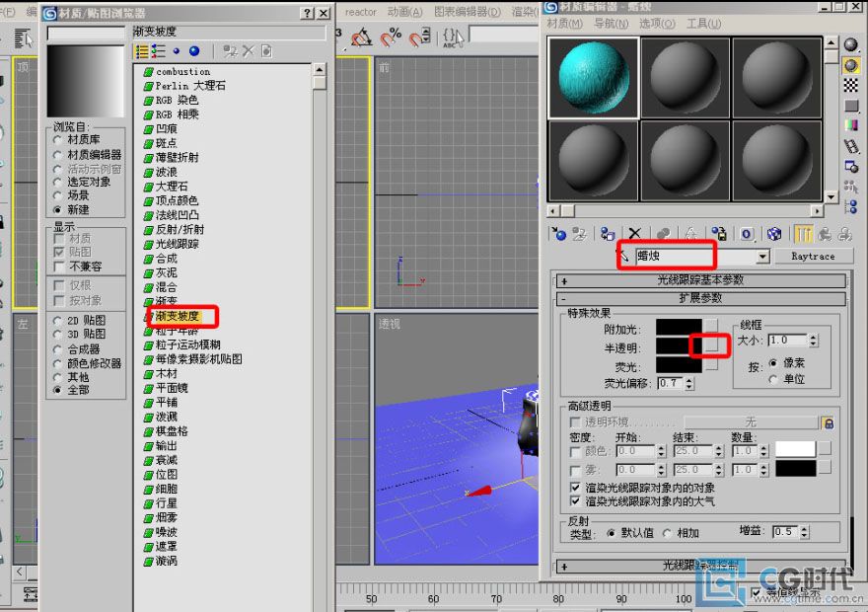Toggle Backlight icon in Material Editor
Image resolution: width=868 pixels, height=612 pixels.
pos(851,65)
